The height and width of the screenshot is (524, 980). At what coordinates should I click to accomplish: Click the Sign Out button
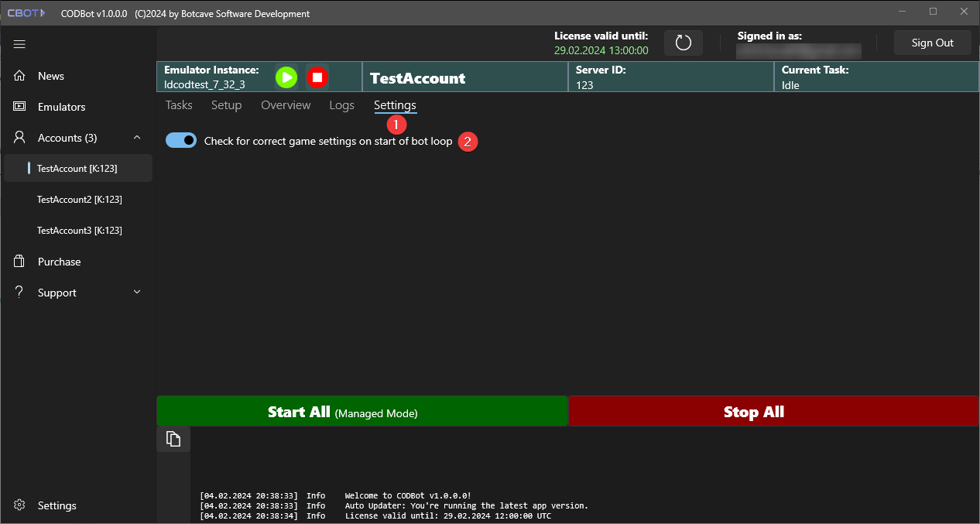tap(932, 43)
